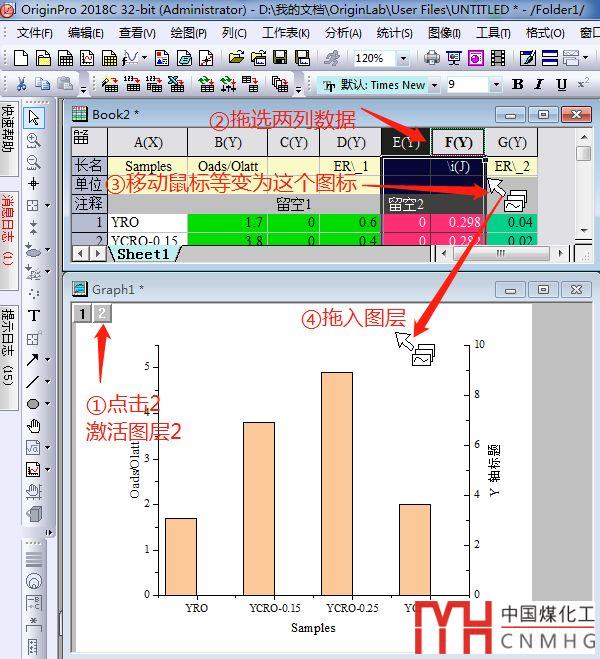
Task: Open the 绘图(P) menu
Action: coord(189,33)
